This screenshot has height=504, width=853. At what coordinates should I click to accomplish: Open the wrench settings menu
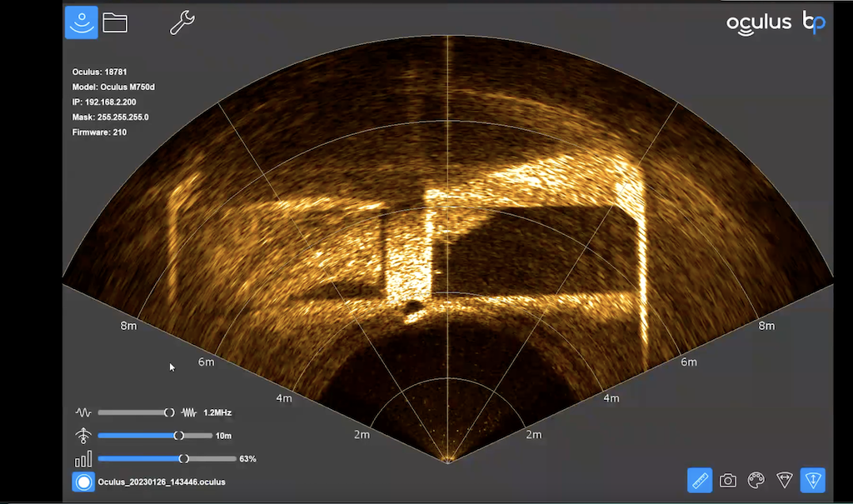point(182,22)
